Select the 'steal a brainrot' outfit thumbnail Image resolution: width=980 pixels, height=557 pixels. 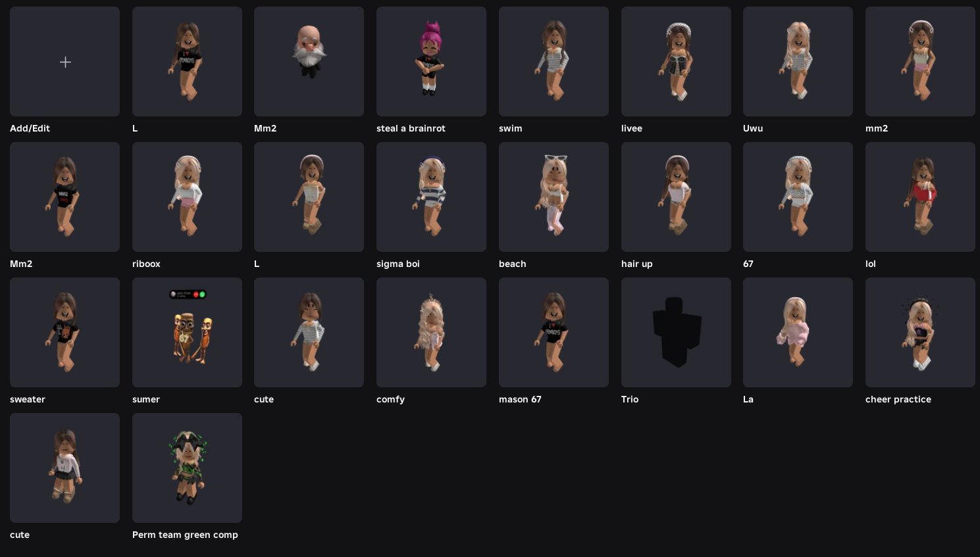[x=431, y=62]
